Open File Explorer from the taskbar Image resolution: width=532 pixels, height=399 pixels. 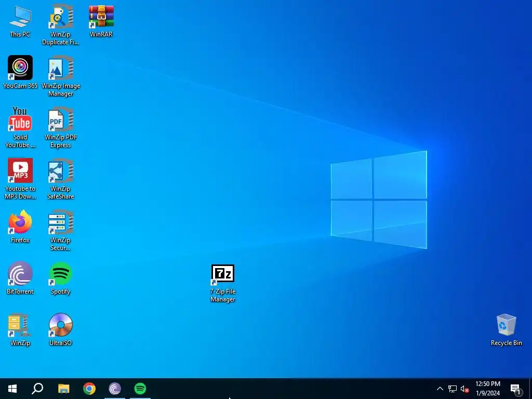click(63, 389)
